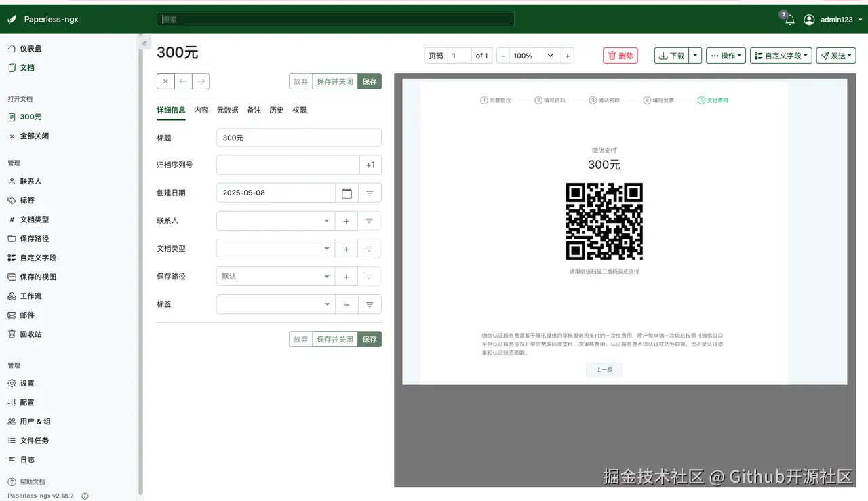Select open document 300元 in sidebar
This screenshot has width=868, height=501.
point(25,117)
